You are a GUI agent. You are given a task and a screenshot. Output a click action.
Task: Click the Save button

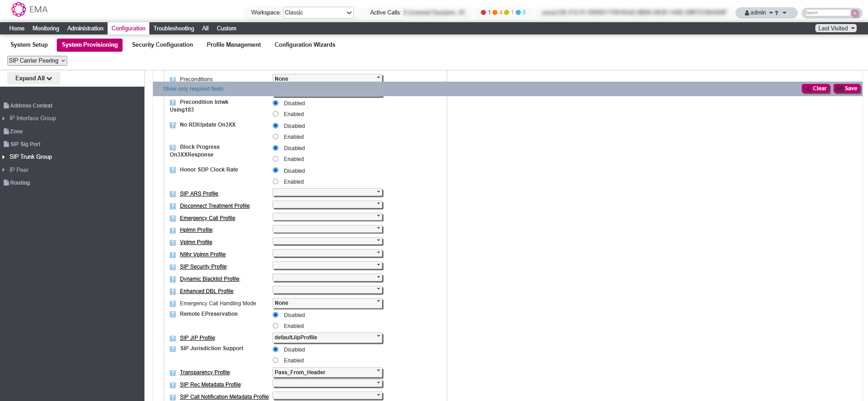click(x=847, y=88)
